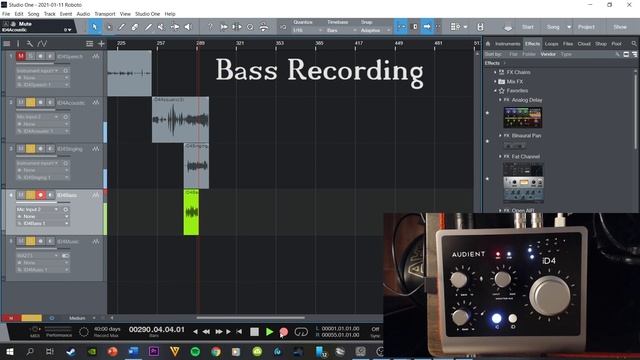
Task: Select the green ID4Bass audio clip
Action: [x=191, y=212]
